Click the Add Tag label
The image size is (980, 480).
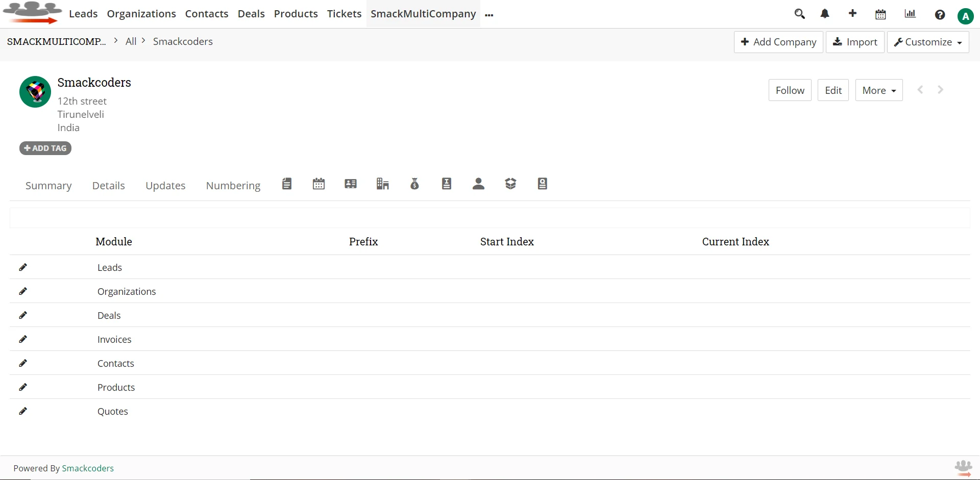tap(45, 148)
